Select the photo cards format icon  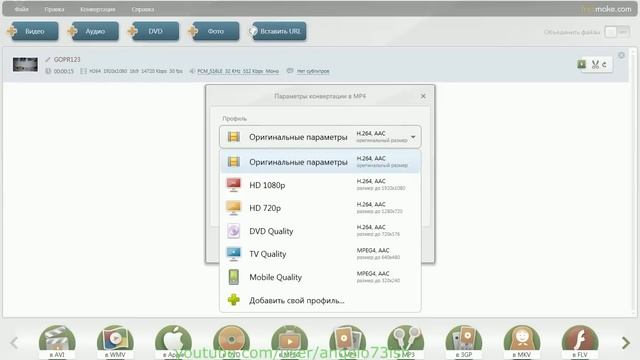347,342
